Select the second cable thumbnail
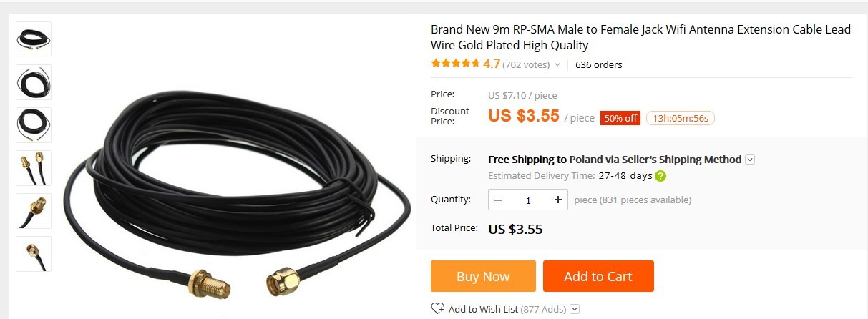Viewport: 868px width, 319px height. click(34, 82)
